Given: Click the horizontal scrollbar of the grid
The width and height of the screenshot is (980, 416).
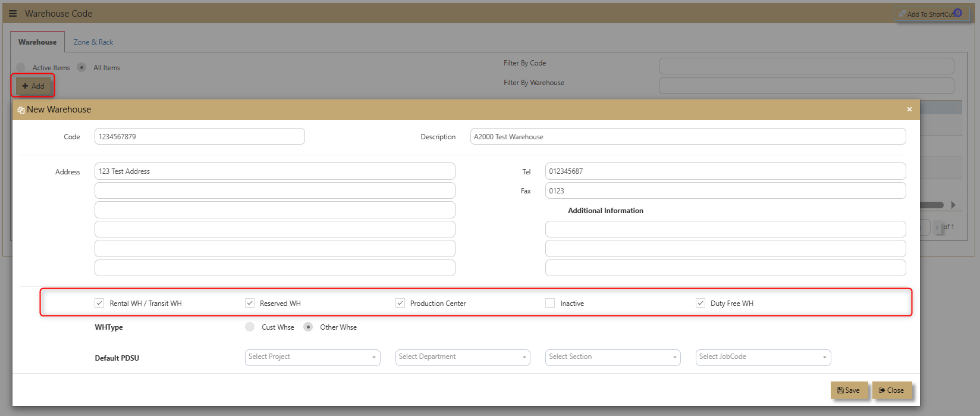Looking at the screenshot, I should click(931, 205).
